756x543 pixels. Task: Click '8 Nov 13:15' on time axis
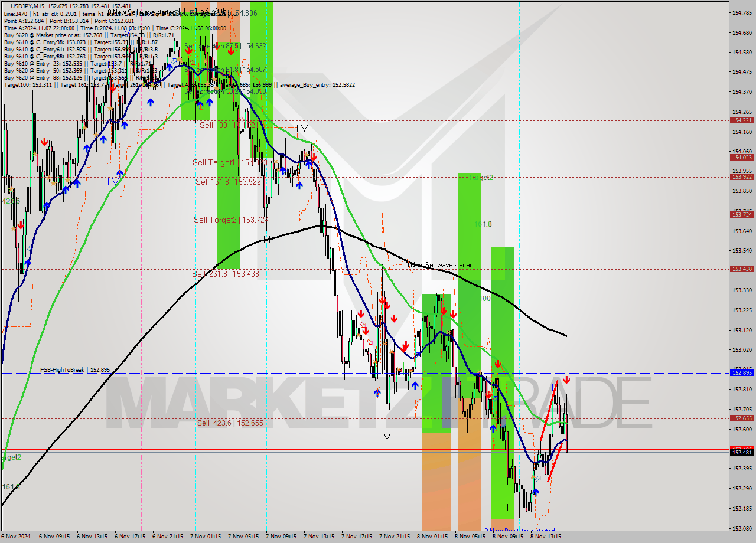coord(547,537)
